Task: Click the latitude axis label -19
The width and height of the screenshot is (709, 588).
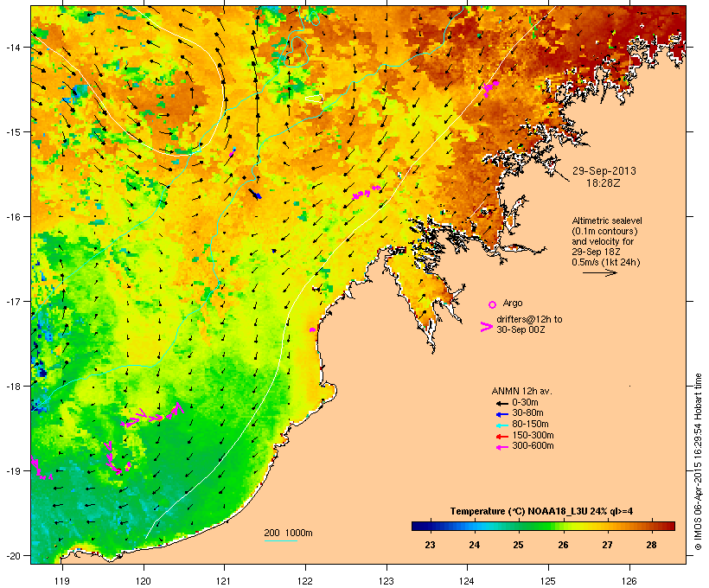Action: click(12, 471)
